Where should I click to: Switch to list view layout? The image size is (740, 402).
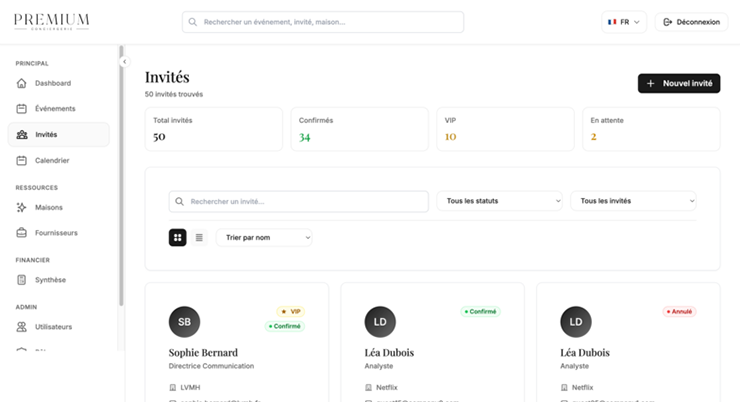tap(199, 237)
